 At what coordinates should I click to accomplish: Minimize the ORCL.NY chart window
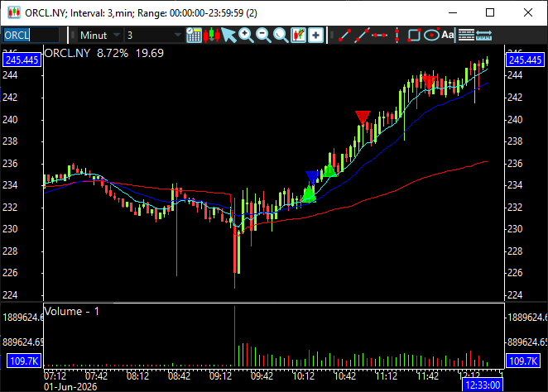(453, 13)
